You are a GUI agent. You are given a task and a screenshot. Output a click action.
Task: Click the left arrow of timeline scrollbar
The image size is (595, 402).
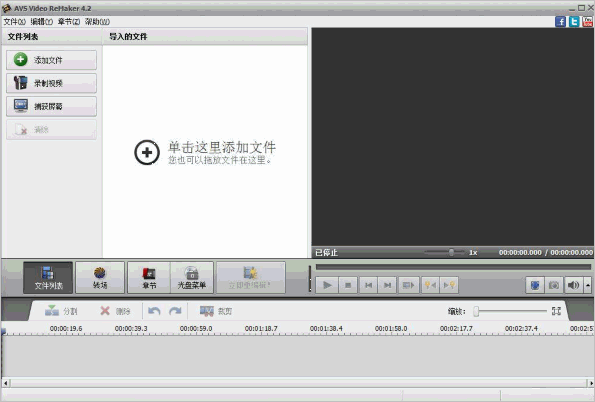(5, 383)
